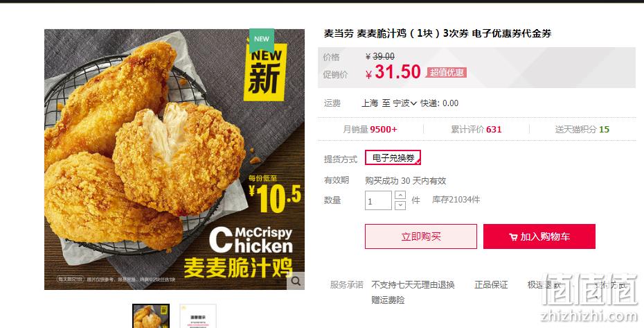Open the main McCrispy Chicken product image
The height and width of the screenshot is (328, 644).
175,159
